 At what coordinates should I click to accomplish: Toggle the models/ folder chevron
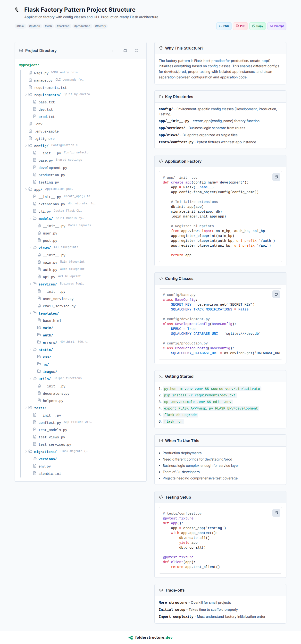point(31,218)
